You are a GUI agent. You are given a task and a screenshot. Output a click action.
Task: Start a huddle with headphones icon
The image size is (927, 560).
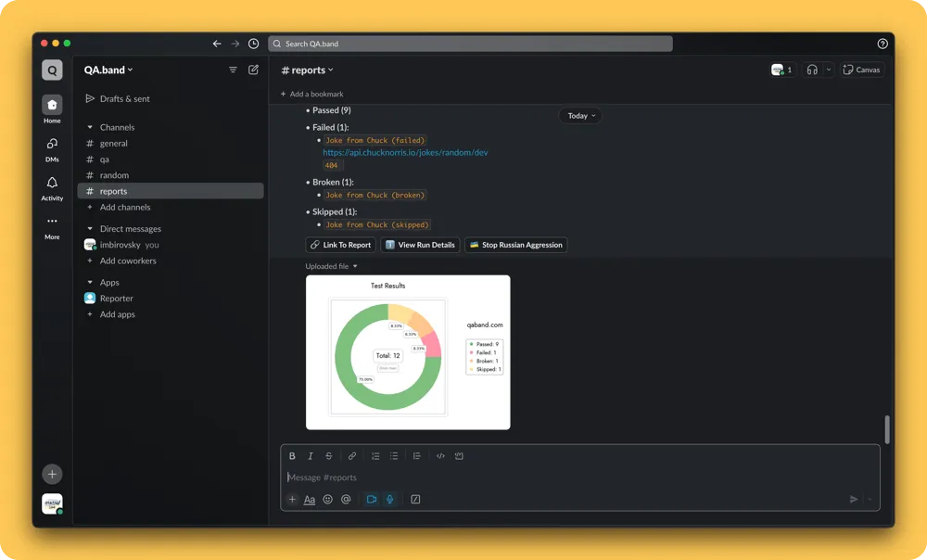coord(812,70)
